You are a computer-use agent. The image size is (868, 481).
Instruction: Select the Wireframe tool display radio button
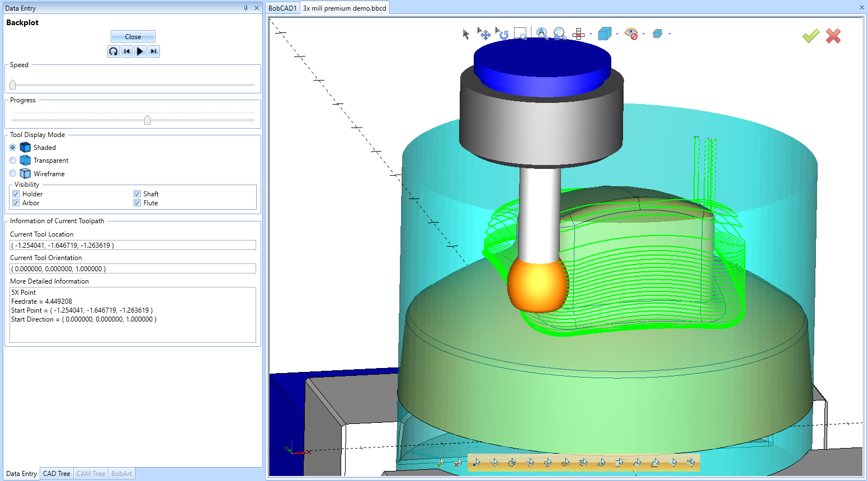pos(12,173)
